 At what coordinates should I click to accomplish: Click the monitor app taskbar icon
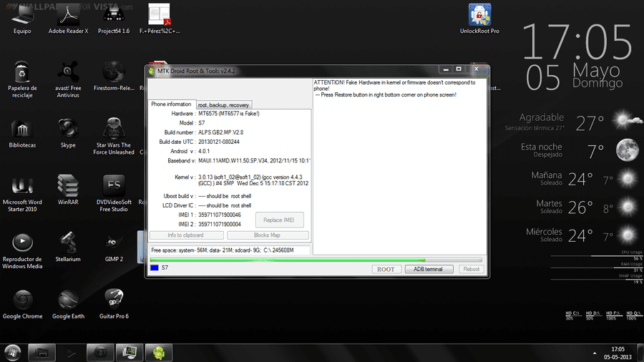(x=130, y=353)
